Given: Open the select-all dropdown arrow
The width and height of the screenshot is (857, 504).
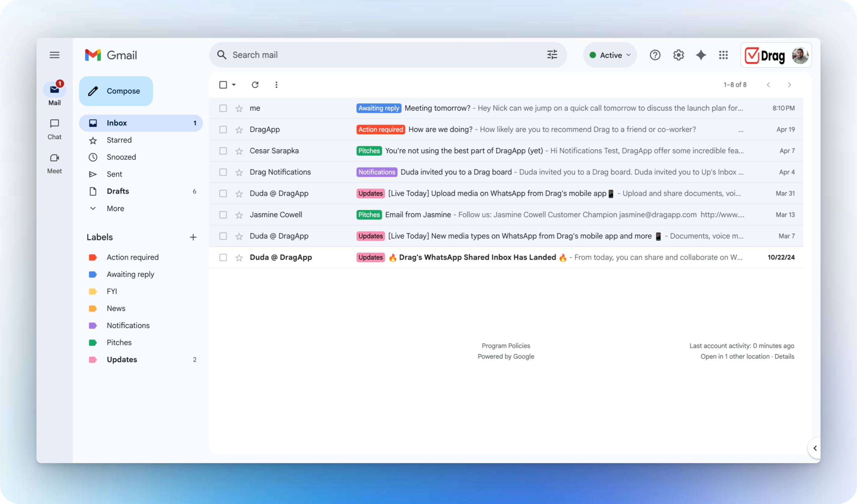Looking at the screenshot, I should [x=234, y=85].
